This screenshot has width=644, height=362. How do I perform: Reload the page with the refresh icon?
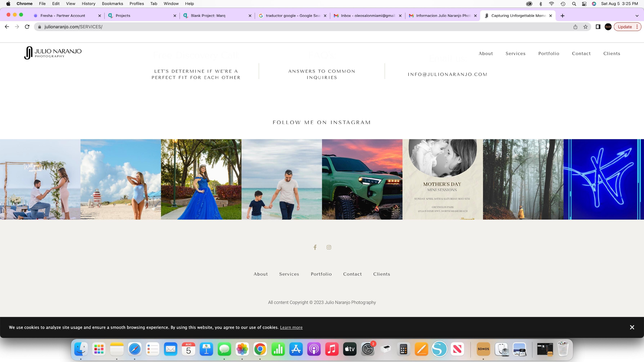coord(27,27)
